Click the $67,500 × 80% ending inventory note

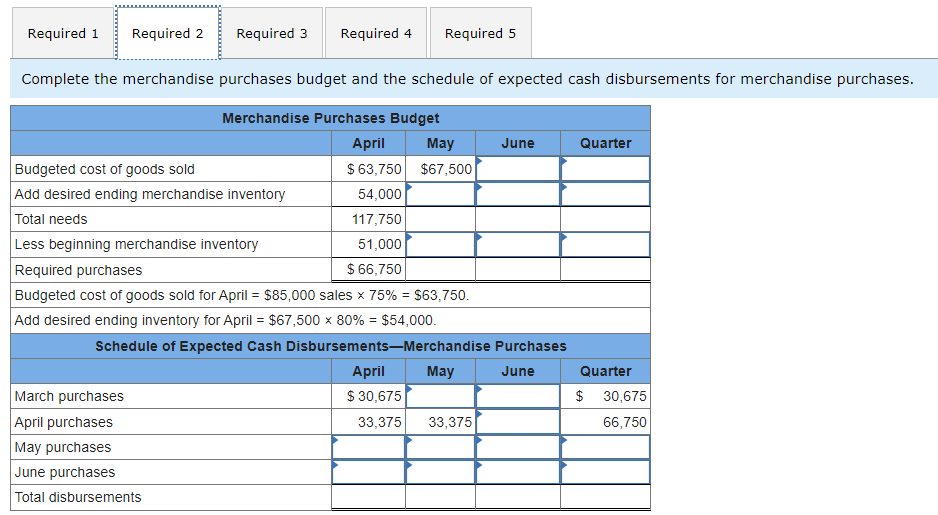[226, 321]
